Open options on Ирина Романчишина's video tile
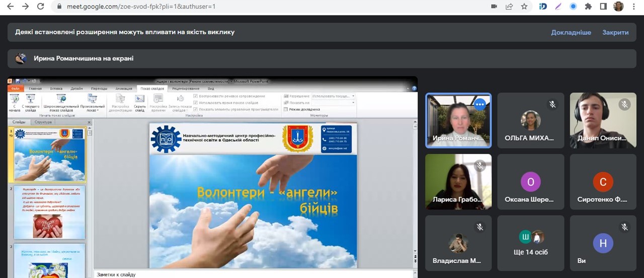Viewport: 644px width, 278px height. coord(479,104)
